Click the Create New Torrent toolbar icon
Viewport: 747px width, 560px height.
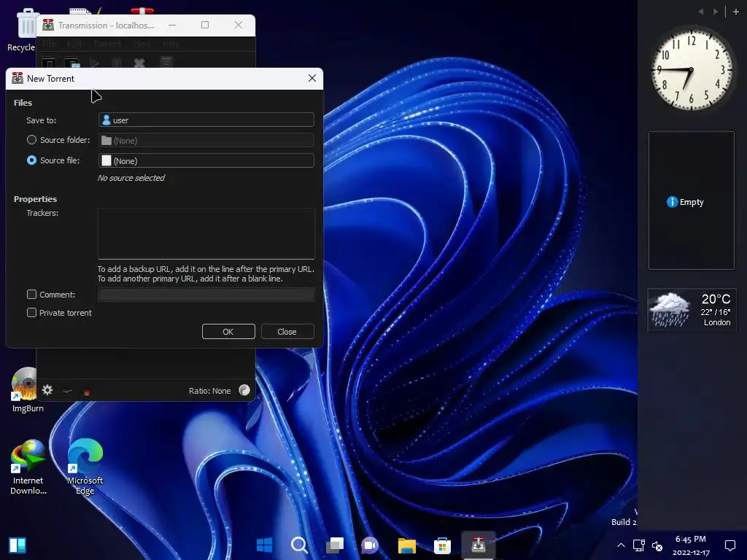click(72, 63)
